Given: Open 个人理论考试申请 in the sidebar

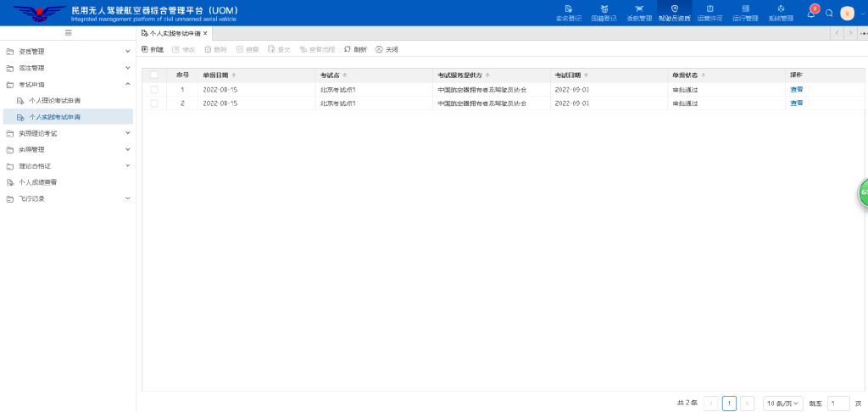Looking at the screenshot, I should (x=68, y=101).
